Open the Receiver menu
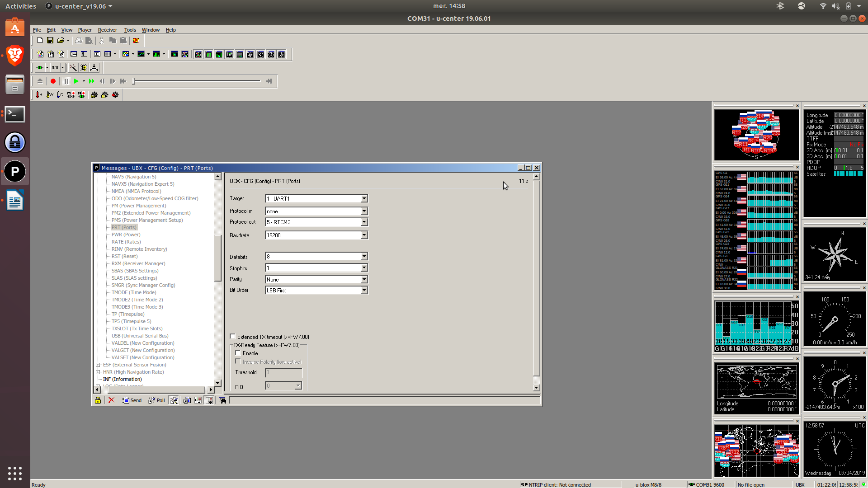 (x=107, y=30)
